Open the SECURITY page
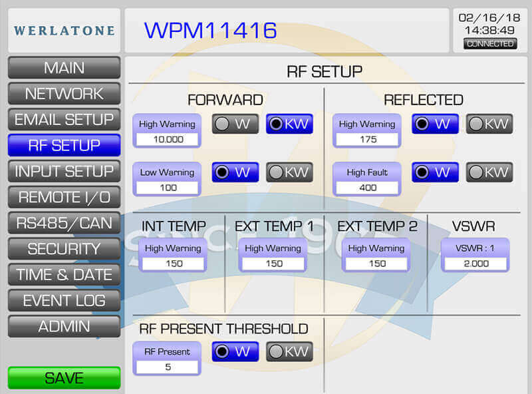 pos(64,249)
